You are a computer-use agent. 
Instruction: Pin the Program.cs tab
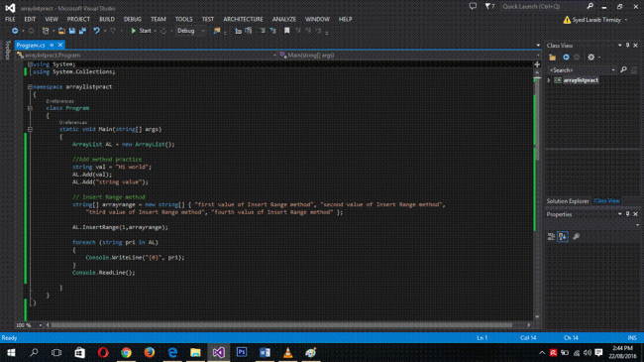[x=52, y=45]
